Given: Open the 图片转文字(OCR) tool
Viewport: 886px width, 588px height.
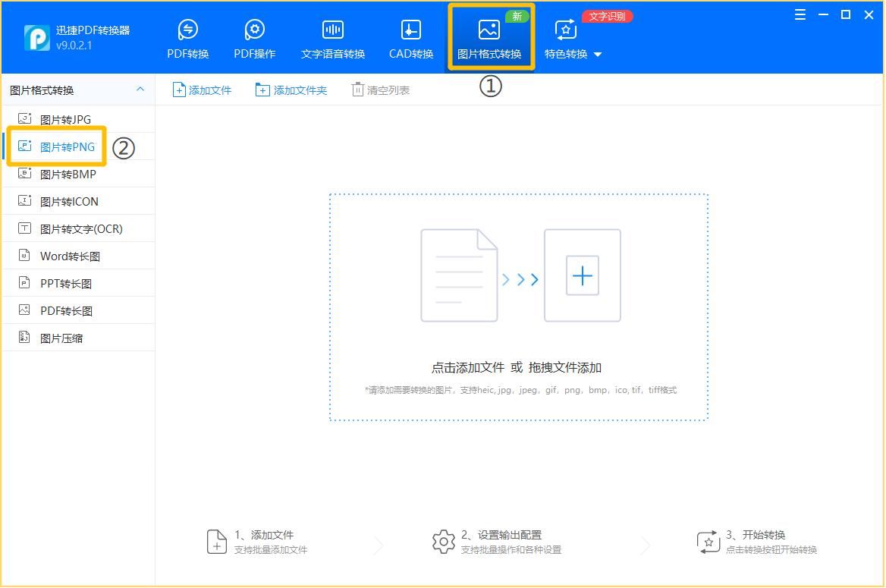Looking at the screenshot, I should tap(73, 228).
